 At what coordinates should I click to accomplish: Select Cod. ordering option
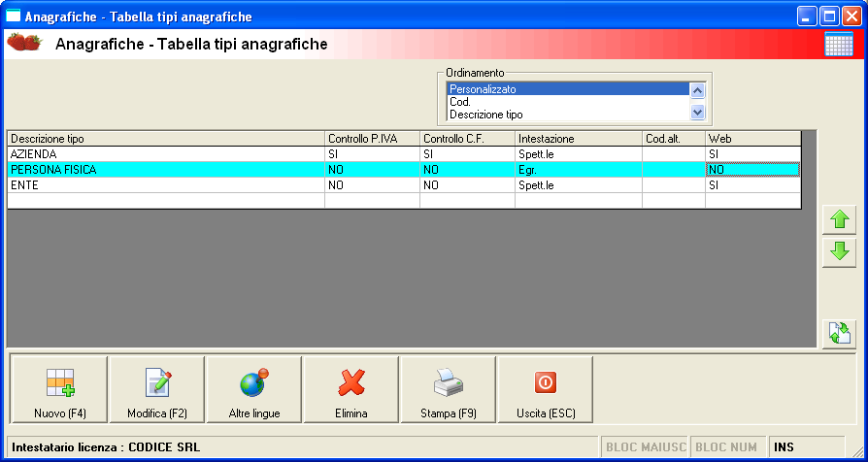tap(568, 102)
